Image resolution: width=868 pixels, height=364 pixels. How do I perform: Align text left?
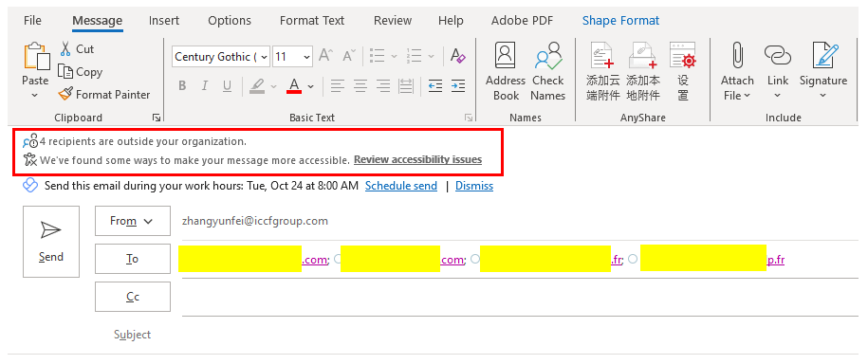(x=338, y=85)
